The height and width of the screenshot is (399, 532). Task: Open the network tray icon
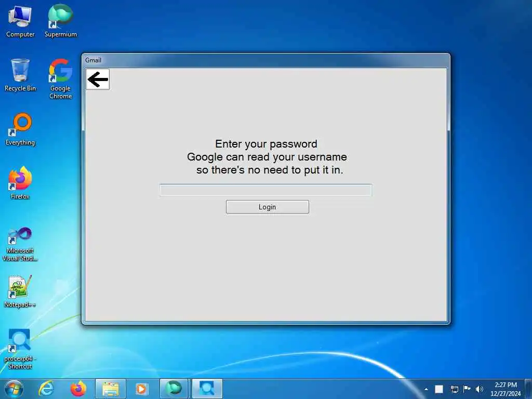click(454, 389)
